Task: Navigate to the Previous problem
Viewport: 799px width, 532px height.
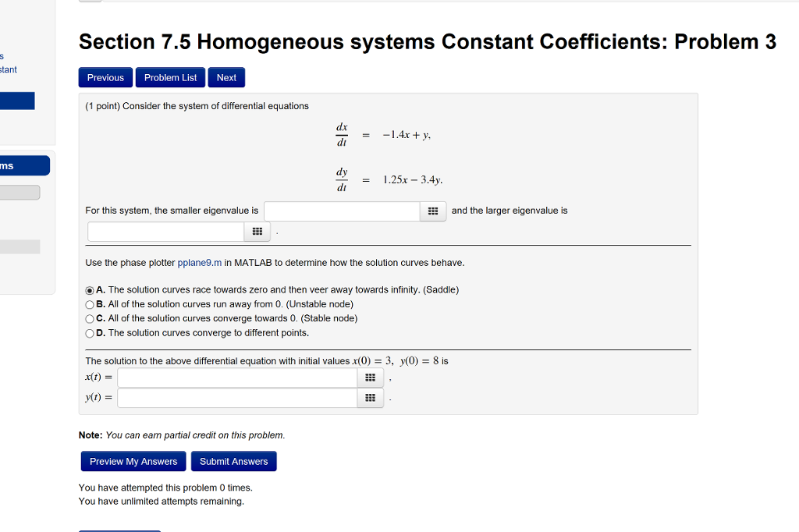Action: [105, 77]
